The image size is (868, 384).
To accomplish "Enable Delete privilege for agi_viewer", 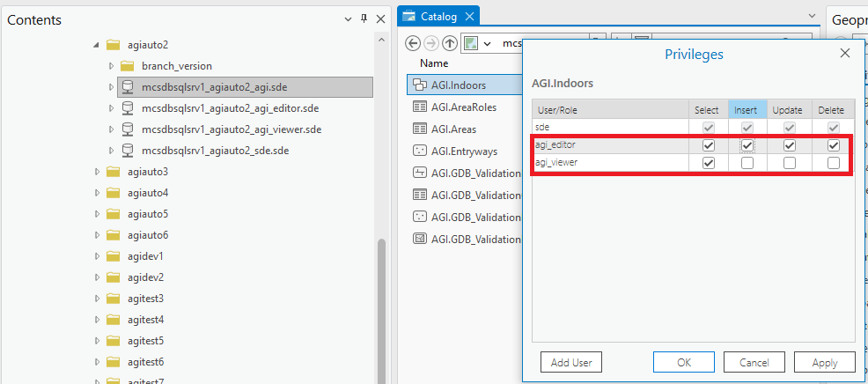I will point(833,163).
